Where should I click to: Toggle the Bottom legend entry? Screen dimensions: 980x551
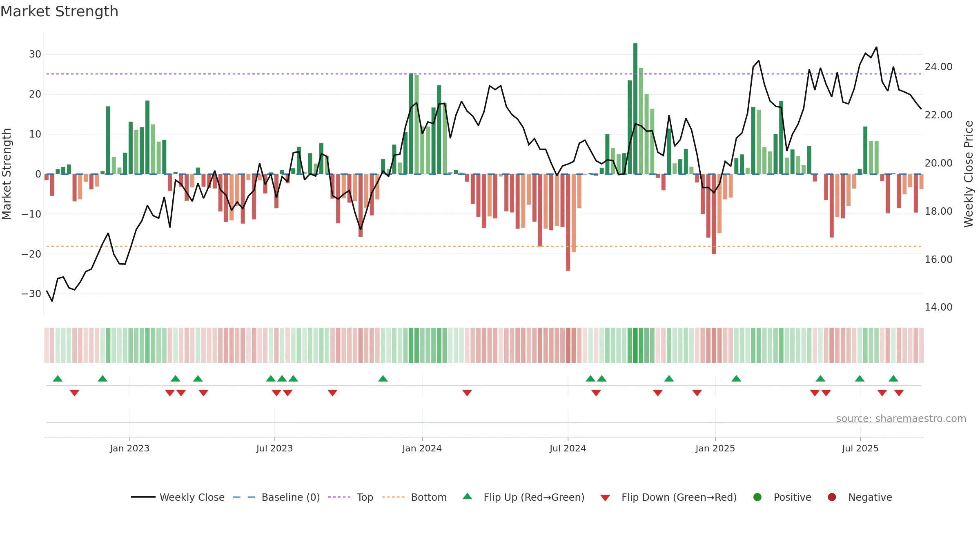tap(414, 497)
